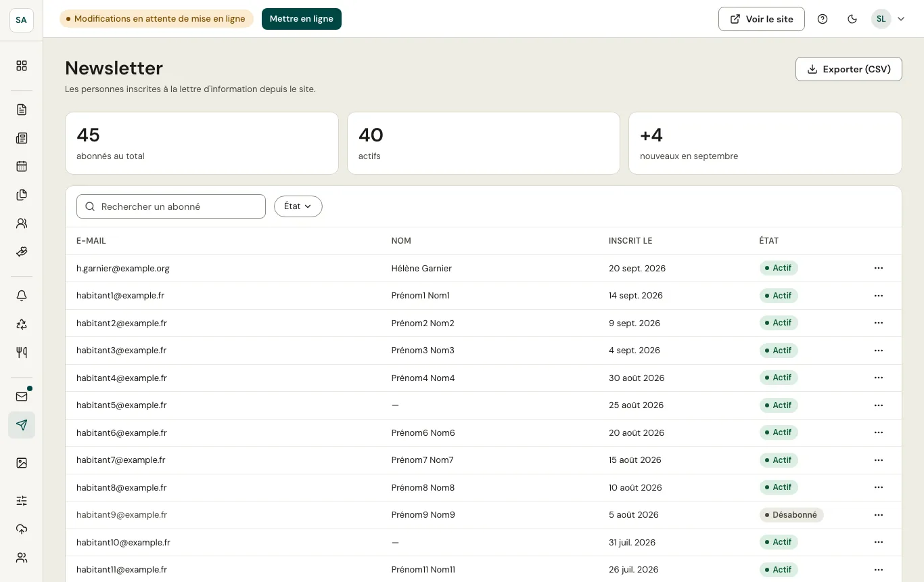
Task: Click the ÉTAT column header
Action: click(768, 241)
